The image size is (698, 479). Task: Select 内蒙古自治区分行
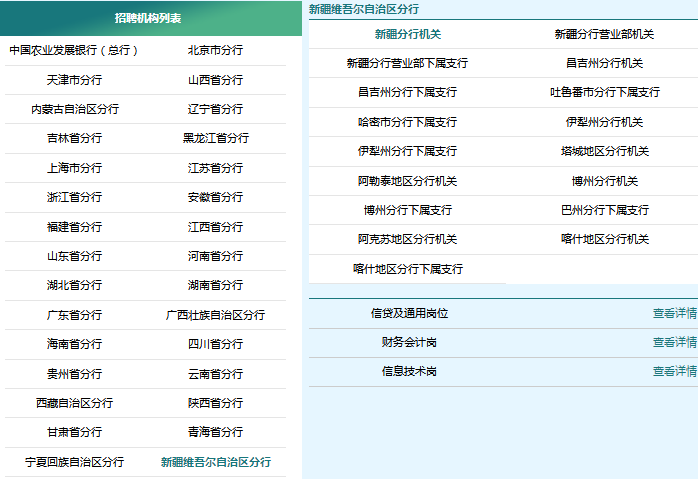(74, 109)
